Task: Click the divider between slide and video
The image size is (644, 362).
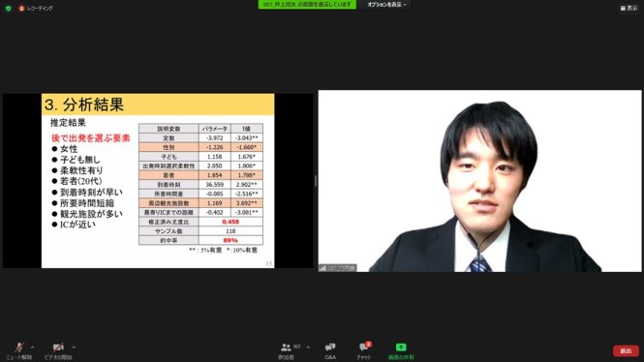Action: click(x=316, y=181)
